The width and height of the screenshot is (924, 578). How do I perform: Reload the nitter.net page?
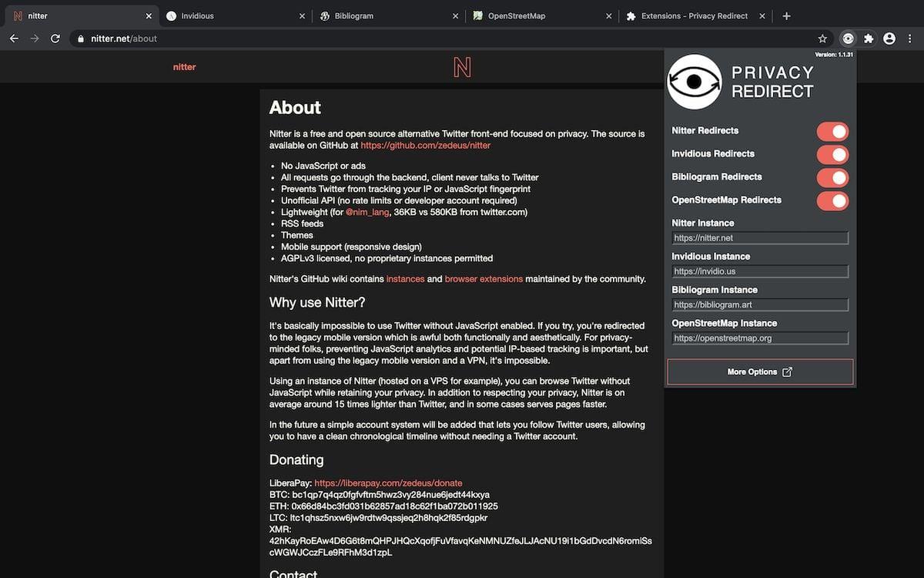(x=55, y=39)
